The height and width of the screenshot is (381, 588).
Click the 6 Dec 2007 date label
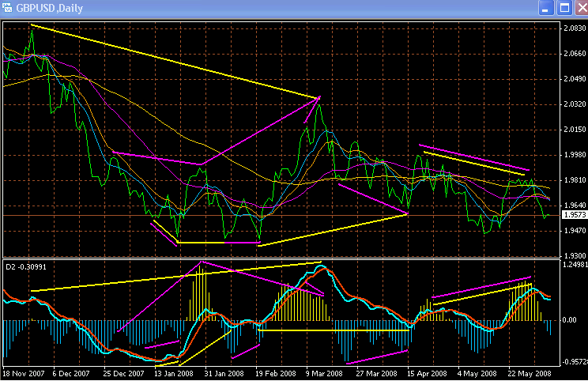pyautogui.click(x=71, y=374)
